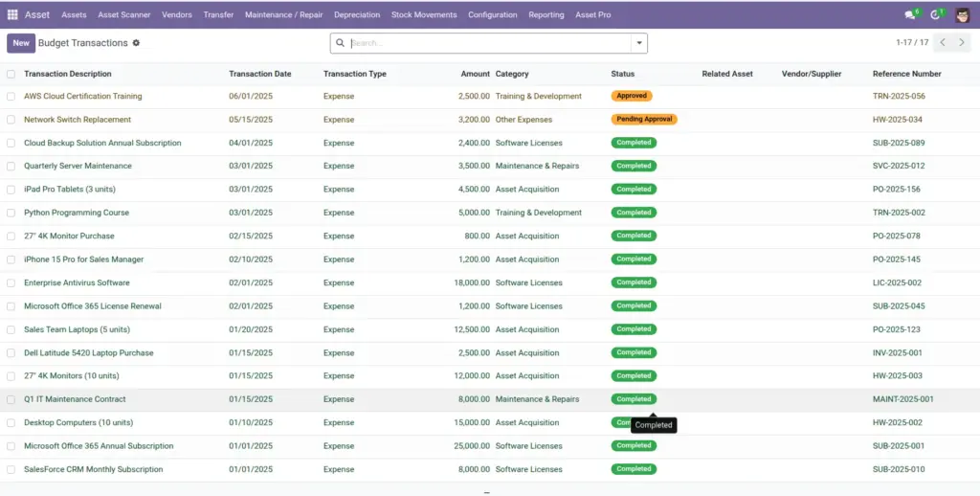980x496 pixels.
Task: Click the user avatar icon
Action: (963, 15)
